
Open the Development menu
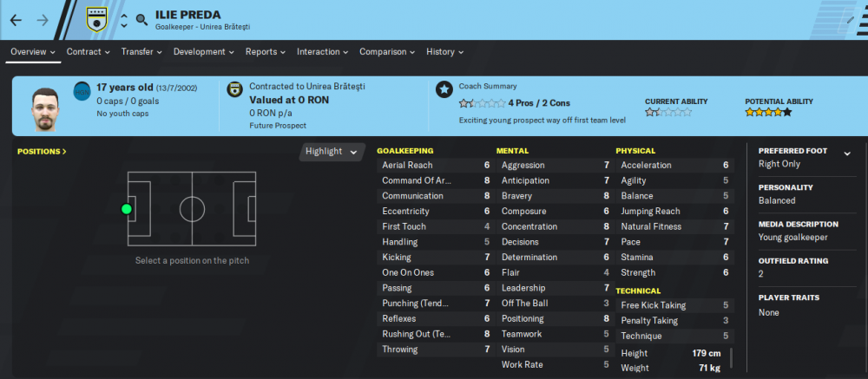coord(202,51)
